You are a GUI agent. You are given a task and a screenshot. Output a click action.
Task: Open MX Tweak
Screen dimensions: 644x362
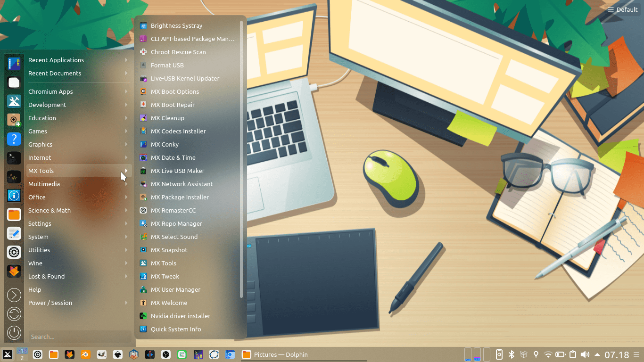coord(189,276)
